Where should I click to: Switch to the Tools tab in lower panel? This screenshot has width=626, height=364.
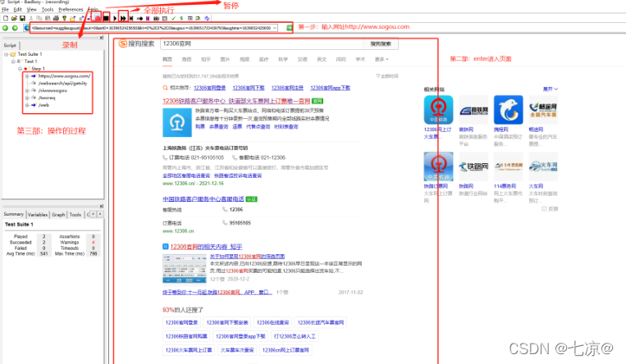pos(75,214)
